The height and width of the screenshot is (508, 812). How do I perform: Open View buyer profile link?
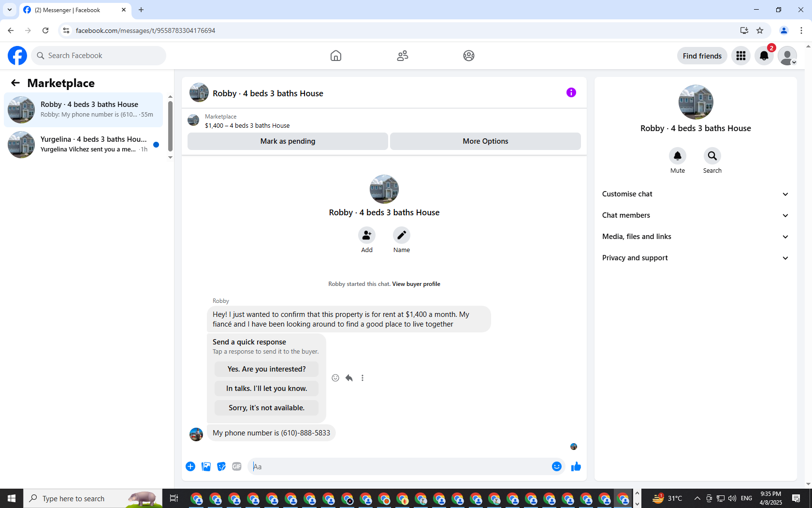pos(416,284)
